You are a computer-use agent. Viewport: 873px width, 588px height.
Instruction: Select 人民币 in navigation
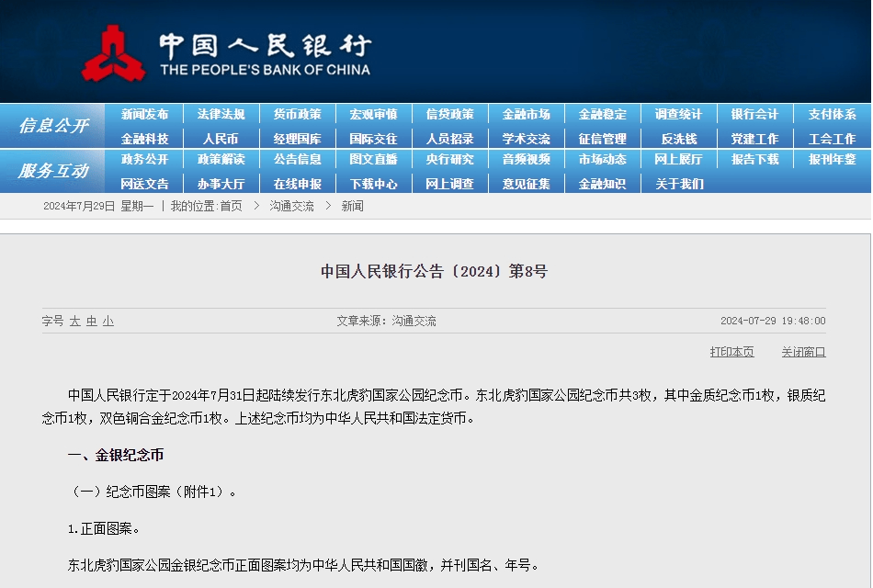click(x=221, y=139)
